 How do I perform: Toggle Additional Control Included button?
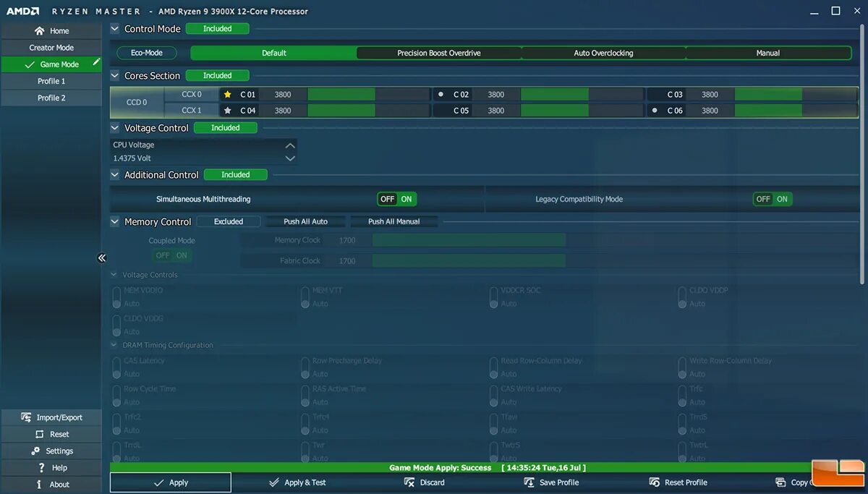[235, 174]
